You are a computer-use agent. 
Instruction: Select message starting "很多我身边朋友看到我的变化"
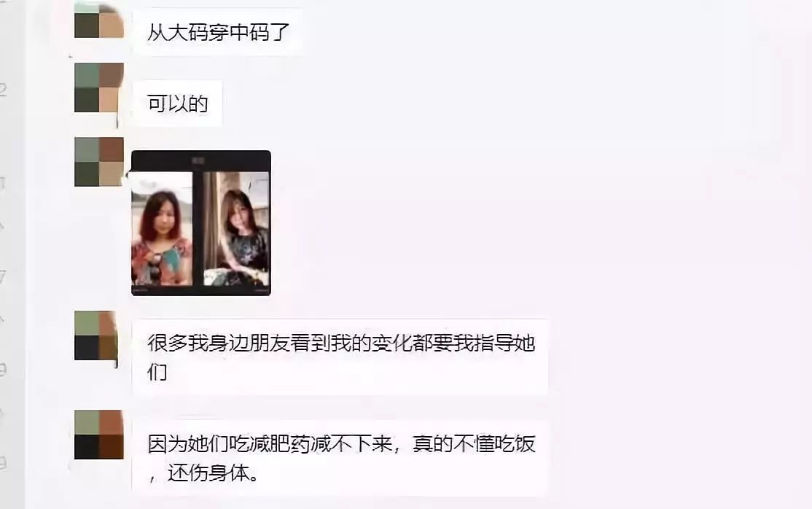(340, 357)
